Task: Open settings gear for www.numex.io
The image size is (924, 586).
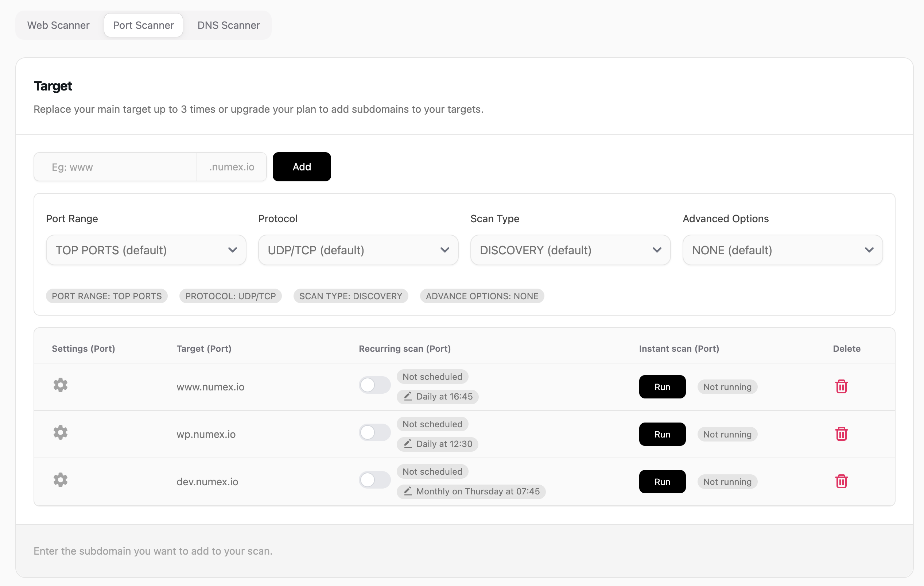Action: click(x=60, y=385)
